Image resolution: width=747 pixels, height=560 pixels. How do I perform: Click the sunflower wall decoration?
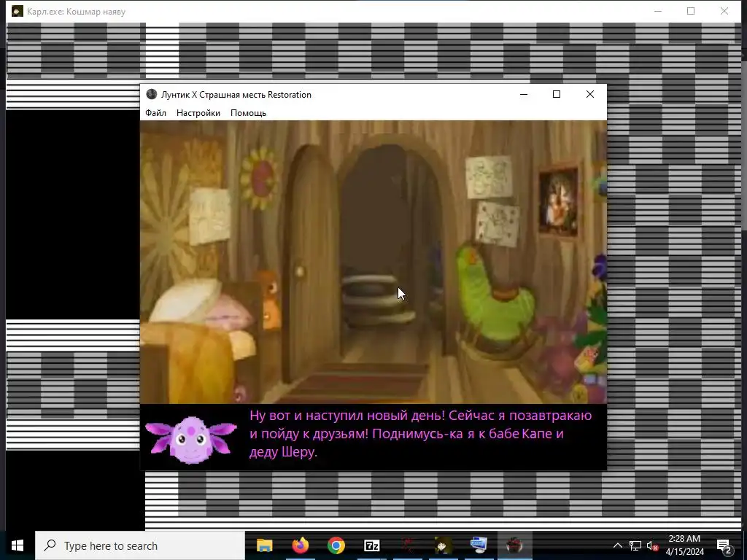[259, 178]
